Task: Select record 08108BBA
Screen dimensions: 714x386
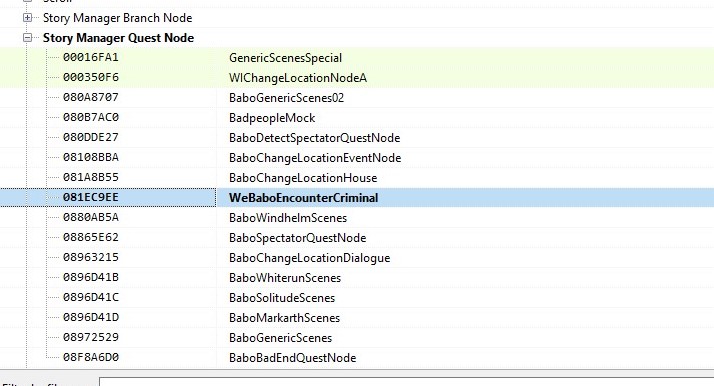Action: tap(91, 157)
